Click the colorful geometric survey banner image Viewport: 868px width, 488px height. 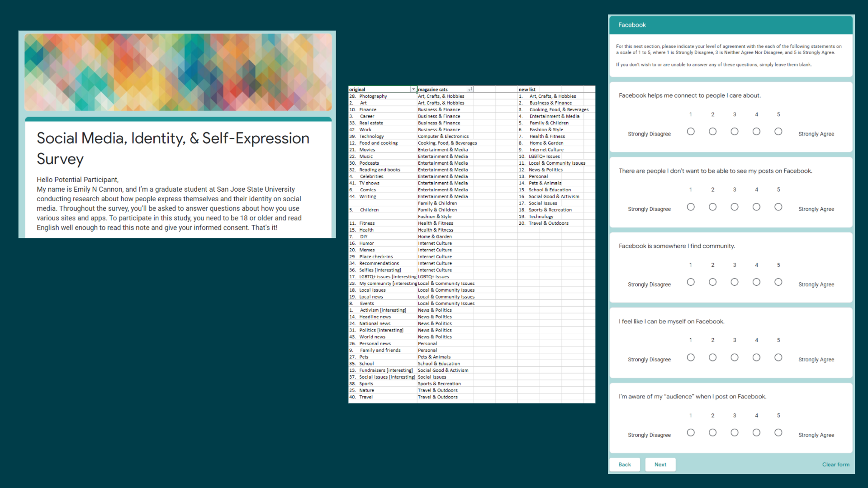click(178, 72)
